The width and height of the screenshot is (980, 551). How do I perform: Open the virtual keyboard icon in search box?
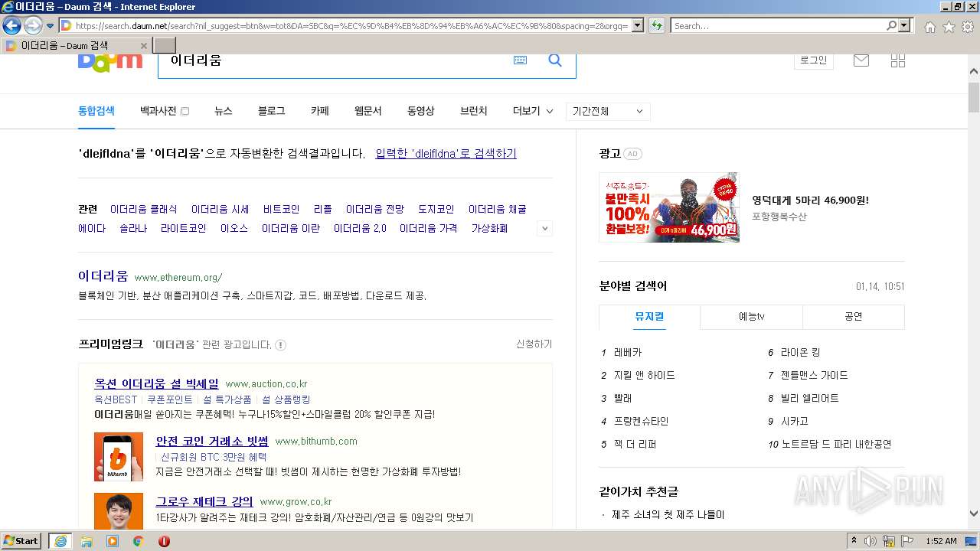pos(521,60)
